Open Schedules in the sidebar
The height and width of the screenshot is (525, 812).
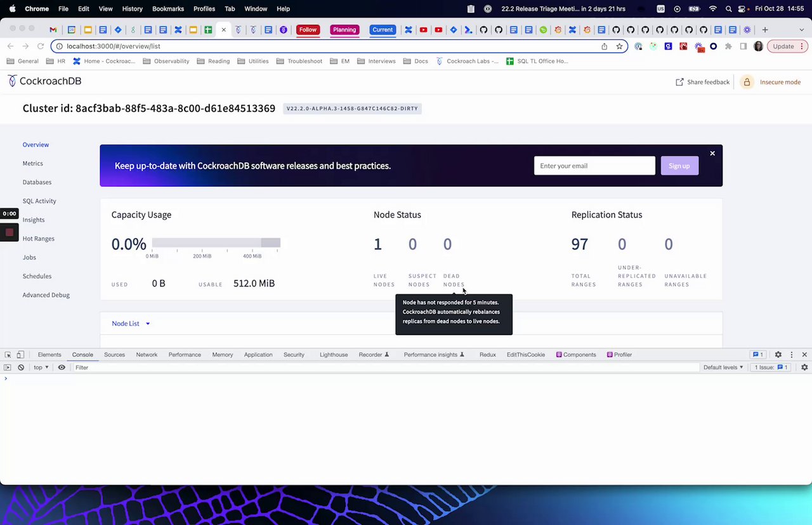pyautogui.click(x=37, y=276)
